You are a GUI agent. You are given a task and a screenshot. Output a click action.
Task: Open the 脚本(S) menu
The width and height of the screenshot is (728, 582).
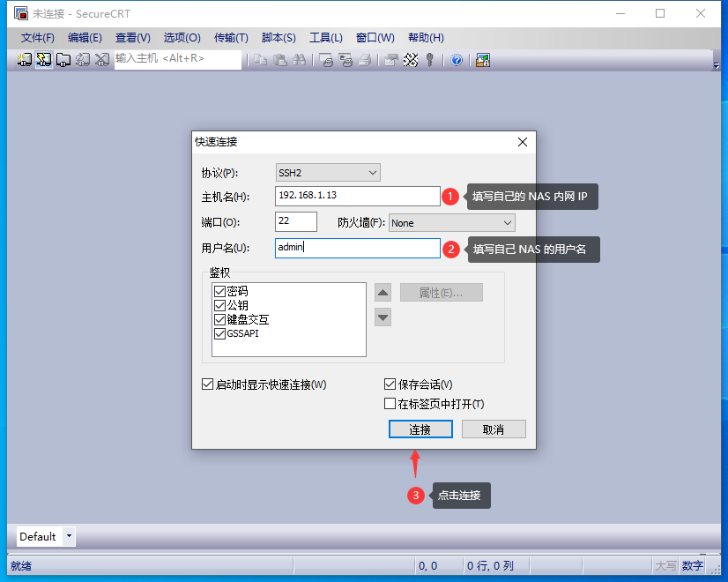point(279,38)
